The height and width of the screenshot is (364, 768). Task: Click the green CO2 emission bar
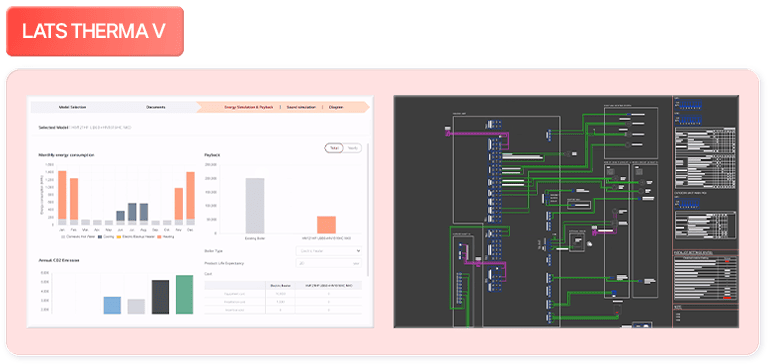pyautogui.click(x=185, y=294)
